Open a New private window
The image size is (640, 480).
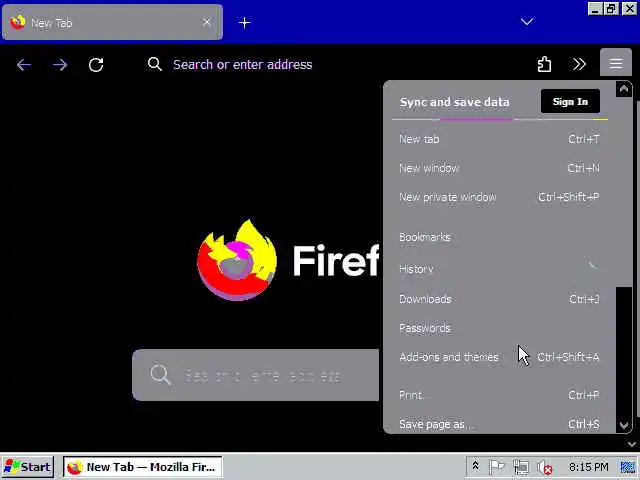point(499,197)
